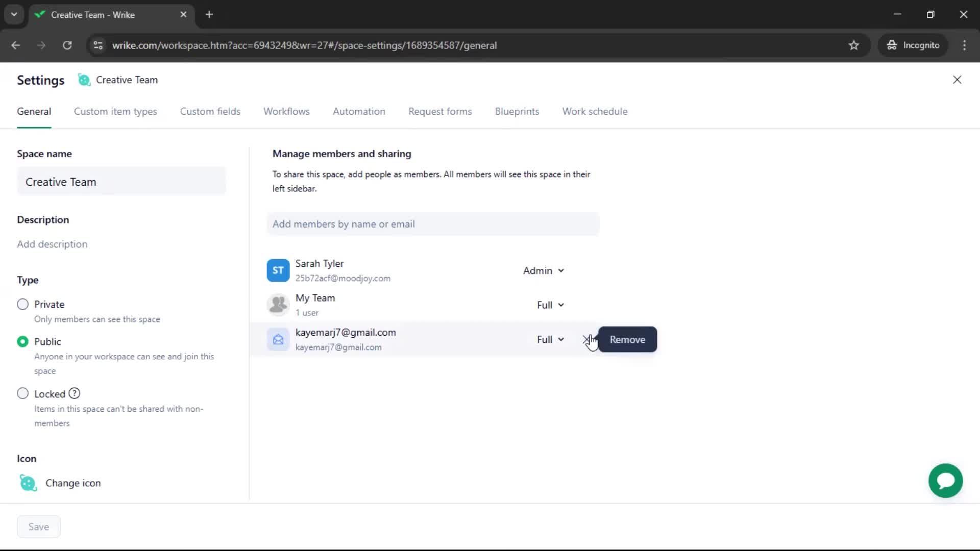Viewport: 980px width, 551px height.
Task: Click the Change icon link
Action: coord(73,483)
